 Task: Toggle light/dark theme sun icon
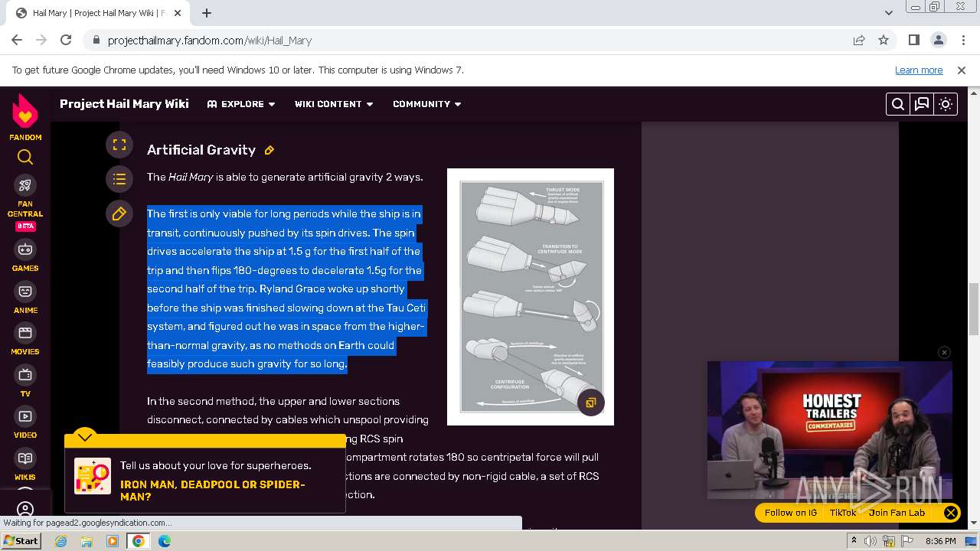pos(946,104)
